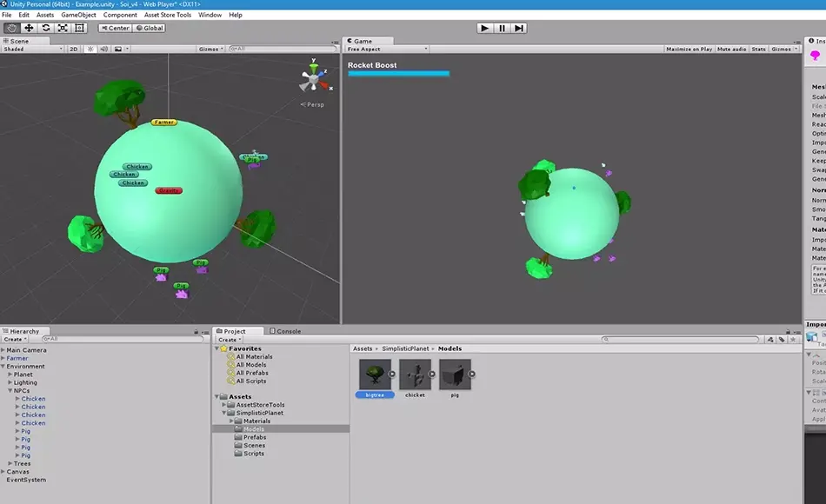Click the Step frame button
The height and width of the screenshot is (504, 826).
[x=518, y=28]
